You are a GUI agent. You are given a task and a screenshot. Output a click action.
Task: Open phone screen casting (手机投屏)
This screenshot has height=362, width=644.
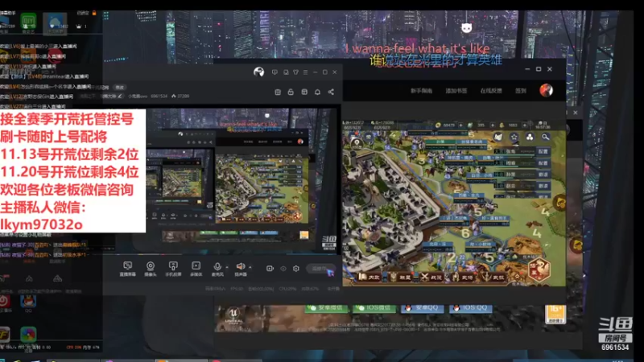pos(173,269)
